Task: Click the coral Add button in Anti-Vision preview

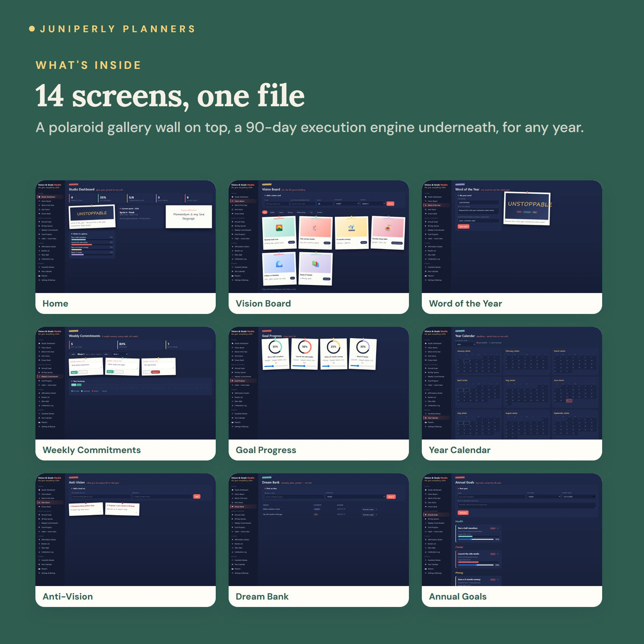Action: coord(196,496)
